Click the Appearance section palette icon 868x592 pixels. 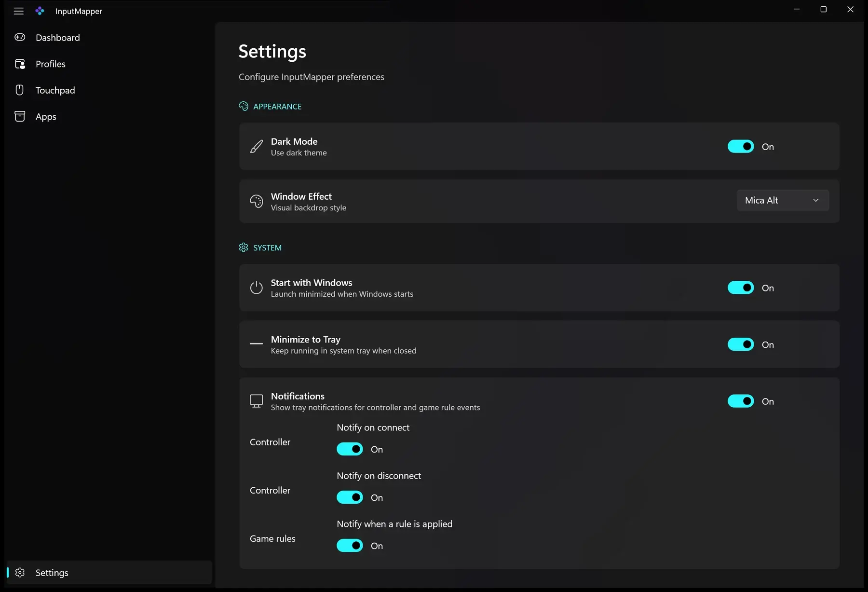[244, 106]
